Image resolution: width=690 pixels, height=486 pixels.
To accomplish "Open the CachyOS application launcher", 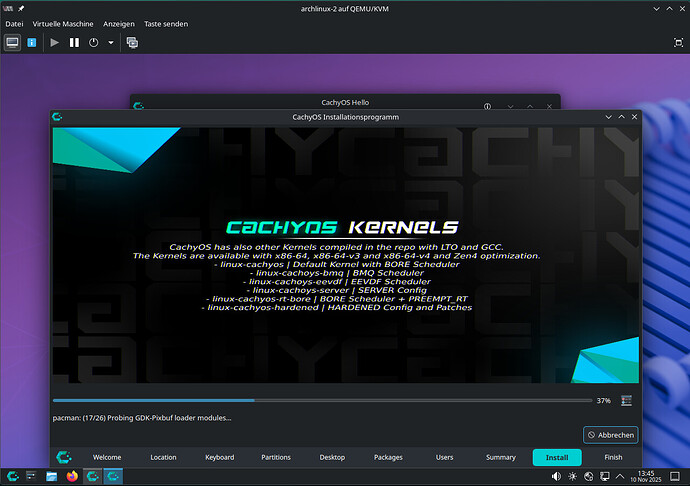I will point(13,476).
